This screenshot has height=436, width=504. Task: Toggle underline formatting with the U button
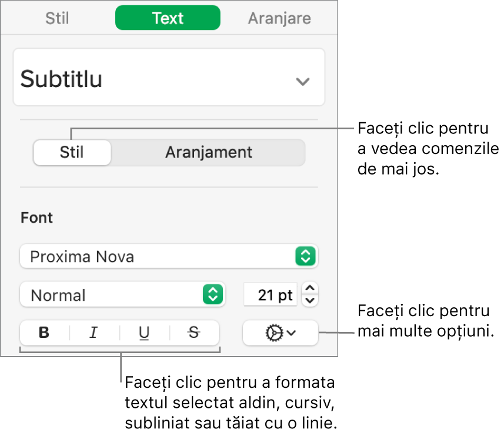click(x=144, y=333)
